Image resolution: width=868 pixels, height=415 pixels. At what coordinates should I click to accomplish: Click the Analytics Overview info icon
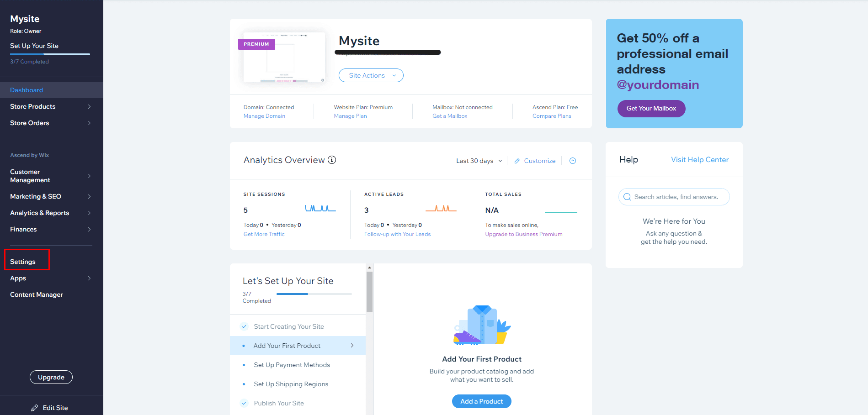(x=332, y=160)
